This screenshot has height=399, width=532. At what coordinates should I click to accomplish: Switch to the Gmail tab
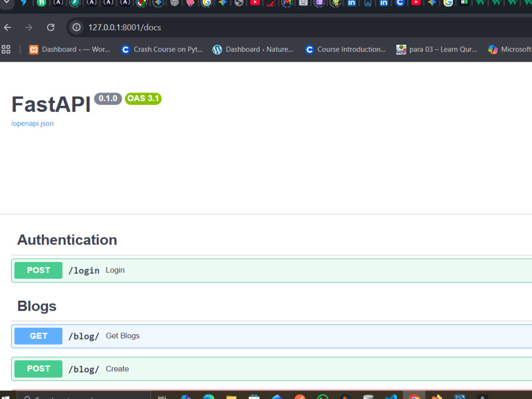(x=287, y=3)
